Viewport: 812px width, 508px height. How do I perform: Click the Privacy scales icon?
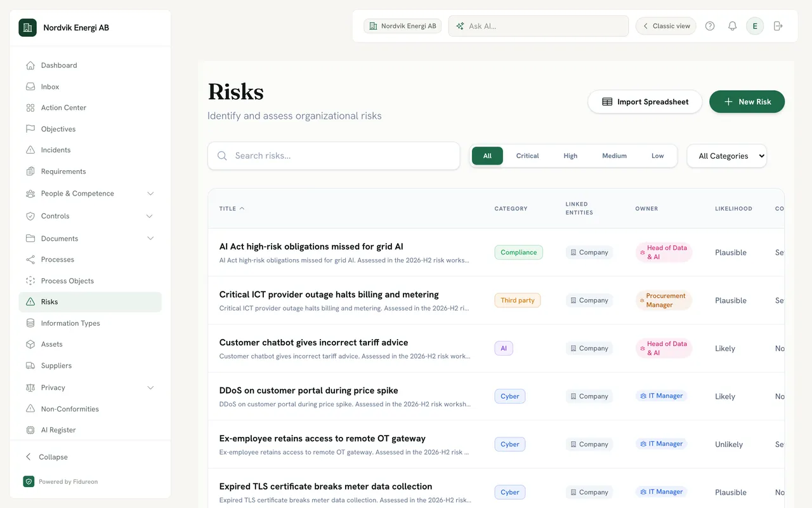[x=30, y=388]
